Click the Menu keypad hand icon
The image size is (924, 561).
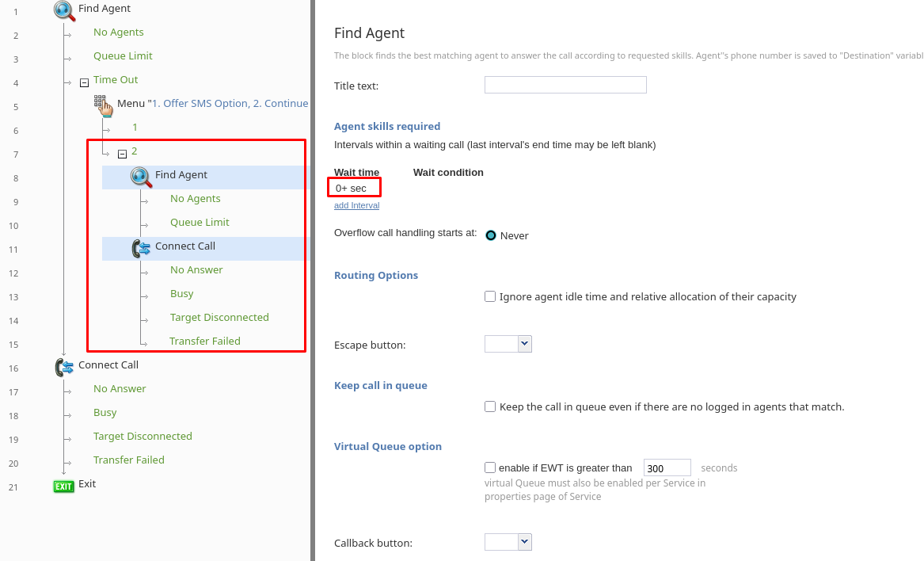[x=103, y=105]
